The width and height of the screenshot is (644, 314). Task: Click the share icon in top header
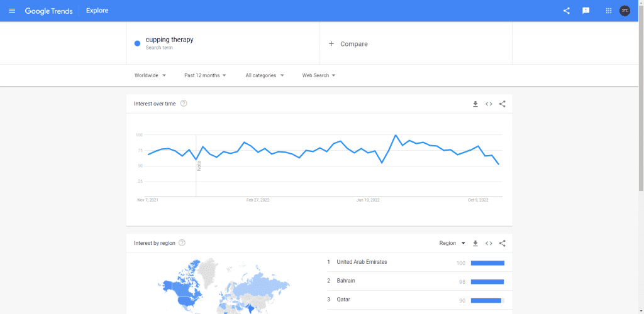click(567, 11)
